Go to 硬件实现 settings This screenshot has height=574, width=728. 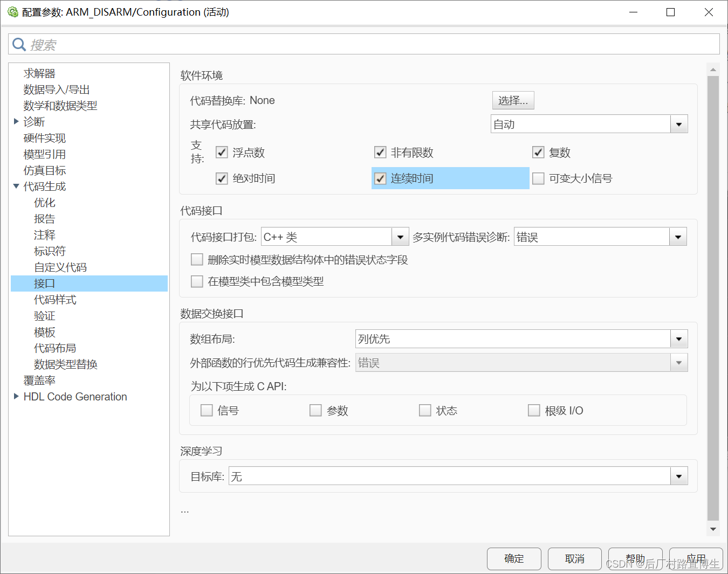[45, 138]
